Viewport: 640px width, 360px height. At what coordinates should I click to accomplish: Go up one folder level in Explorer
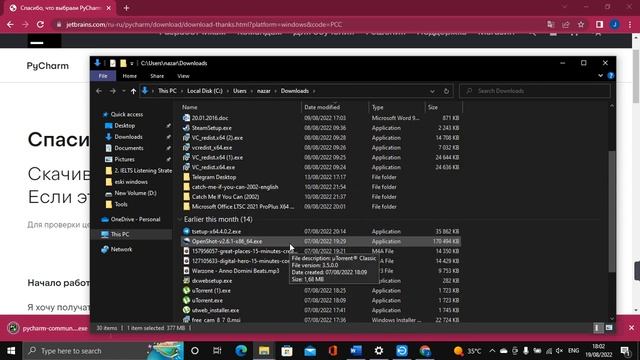click(x=133, y=91)
